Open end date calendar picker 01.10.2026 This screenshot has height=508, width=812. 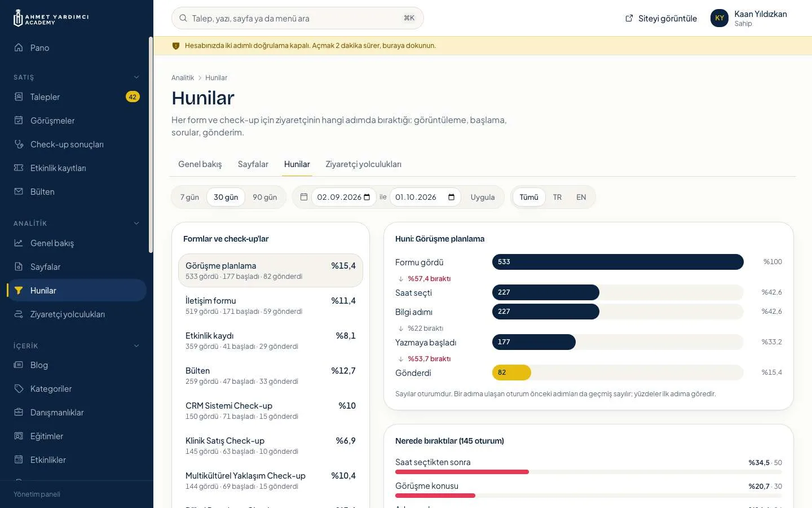point(452,197)
